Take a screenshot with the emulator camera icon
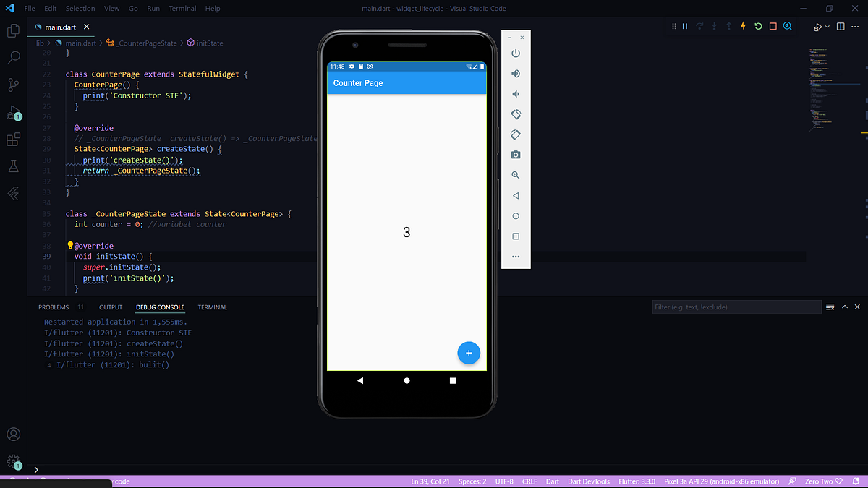Viewport: 868px width, 488px height. (x=515, y=154)
